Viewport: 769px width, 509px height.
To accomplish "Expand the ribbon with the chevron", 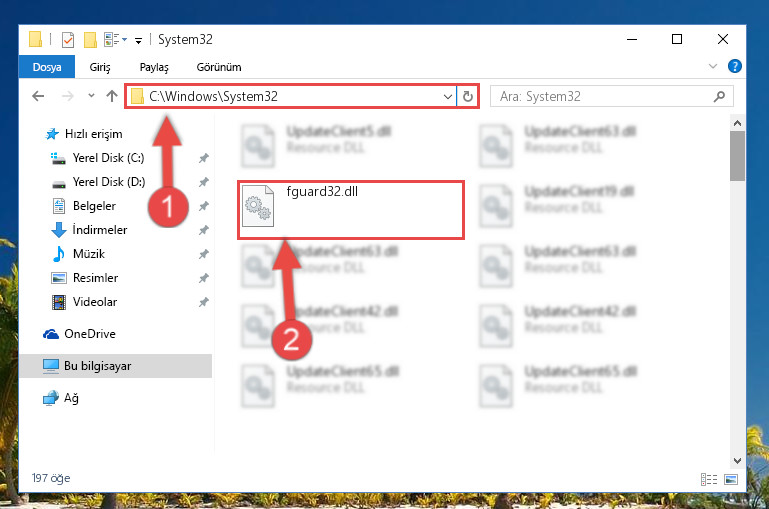I will 713,66.
